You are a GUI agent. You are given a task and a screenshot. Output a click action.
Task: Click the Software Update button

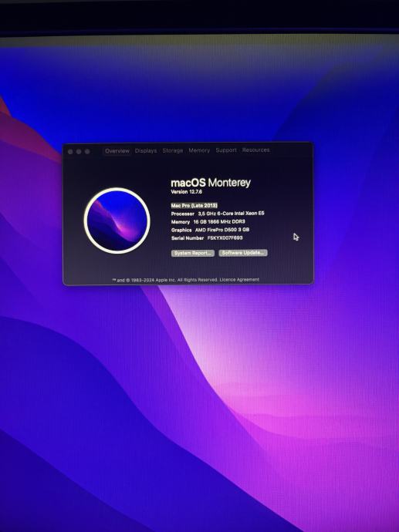point(243,253)
